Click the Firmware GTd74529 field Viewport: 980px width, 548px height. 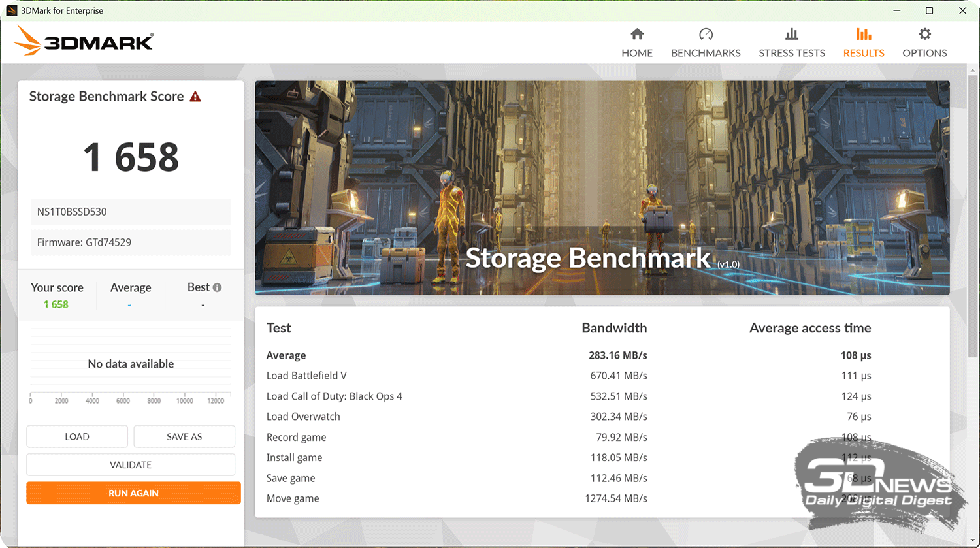coord(131,242)
